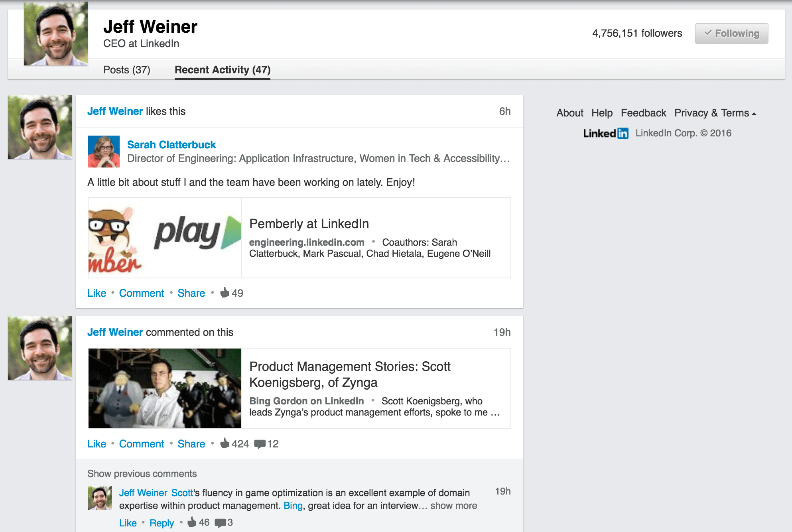Select the Recent Activity (47) tab
The width and height of the screenshot is (792, 532).
223,70
